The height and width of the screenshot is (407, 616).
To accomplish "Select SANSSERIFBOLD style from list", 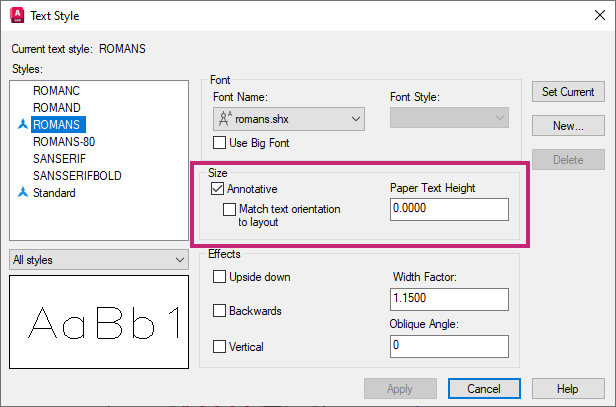I will point(77,176).
